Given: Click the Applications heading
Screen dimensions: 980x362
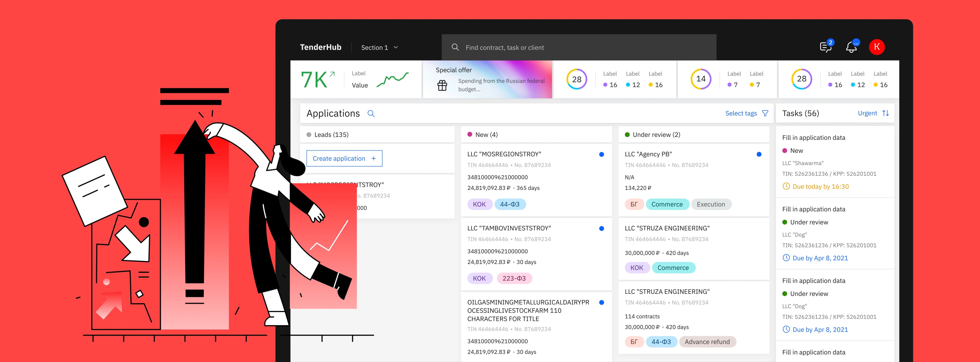Looking at the screenshot, I should pyautogui.click(x=333, y=113).
